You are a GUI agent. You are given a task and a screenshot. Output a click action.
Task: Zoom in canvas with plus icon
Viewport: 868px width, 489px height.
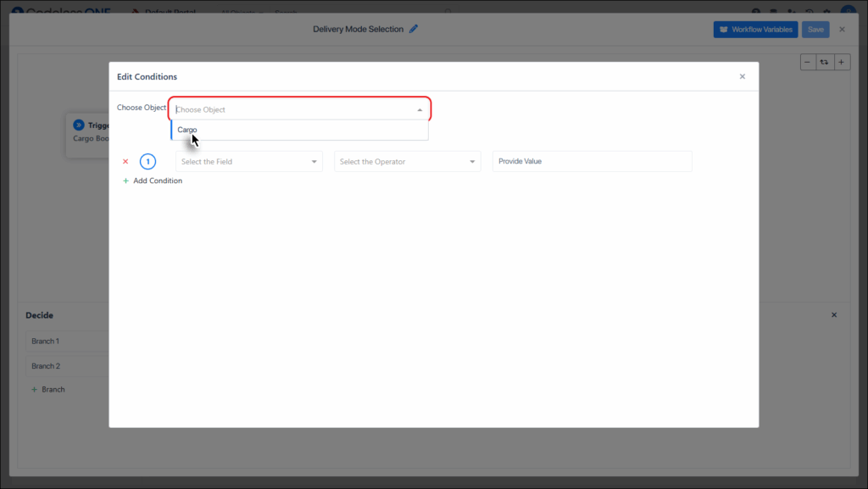click(x=842, y=62)
